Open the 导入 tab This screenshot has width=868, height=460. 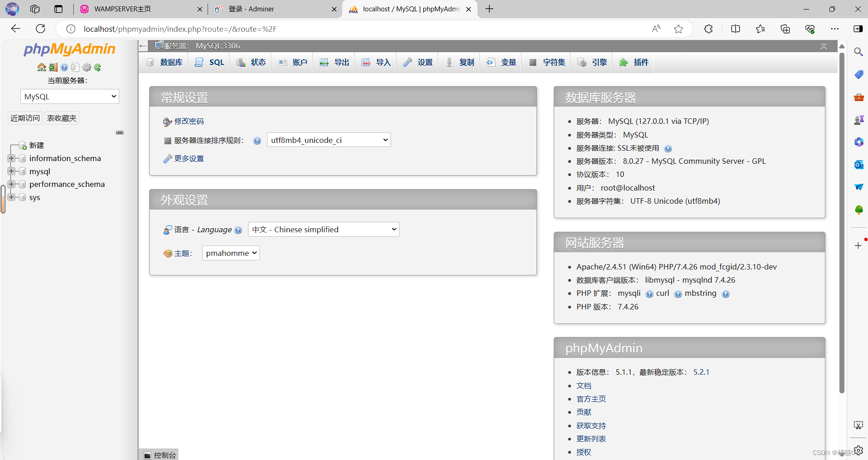pos(376,63)
